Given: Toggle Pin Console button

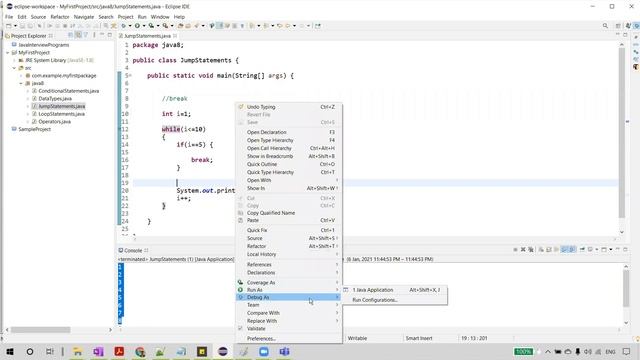Looking at the screenshot, I should (x=582, y=249).
